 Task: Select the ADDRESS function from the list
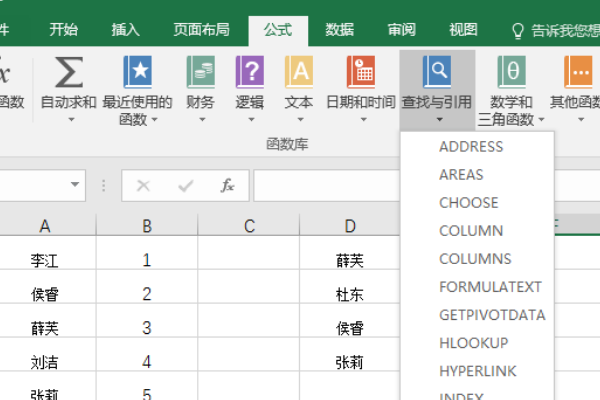[x=471, y=147]
